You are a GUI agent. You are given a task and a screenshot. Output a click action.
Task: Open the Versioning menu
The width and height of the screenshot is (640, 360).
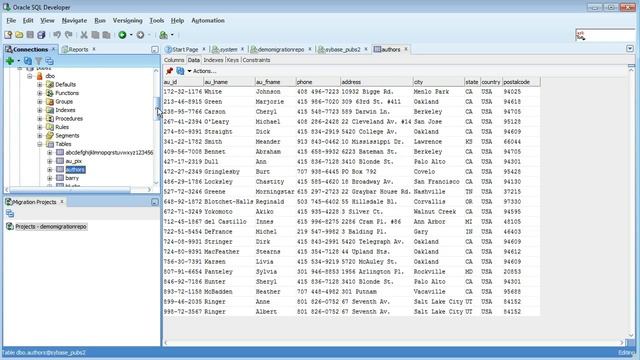click(128, 20)
